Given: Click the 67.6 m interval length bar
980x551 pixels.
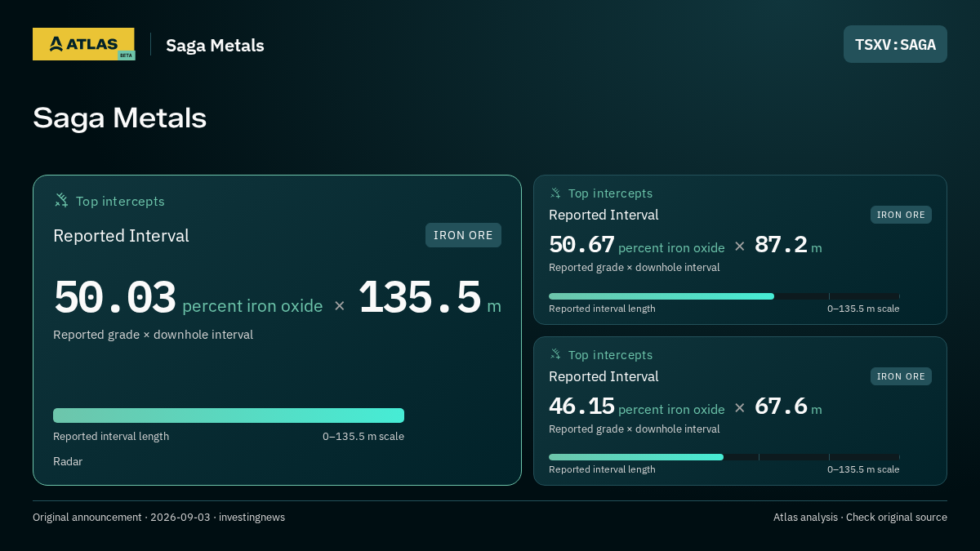Looking at the screenshot, I should [724, 457].
